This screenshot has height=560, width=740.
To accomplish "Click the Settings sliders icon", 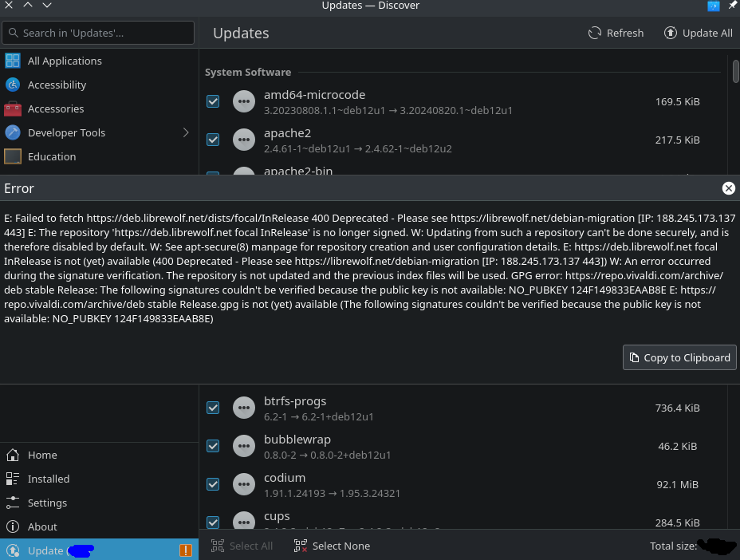I will tap(13, 503).
